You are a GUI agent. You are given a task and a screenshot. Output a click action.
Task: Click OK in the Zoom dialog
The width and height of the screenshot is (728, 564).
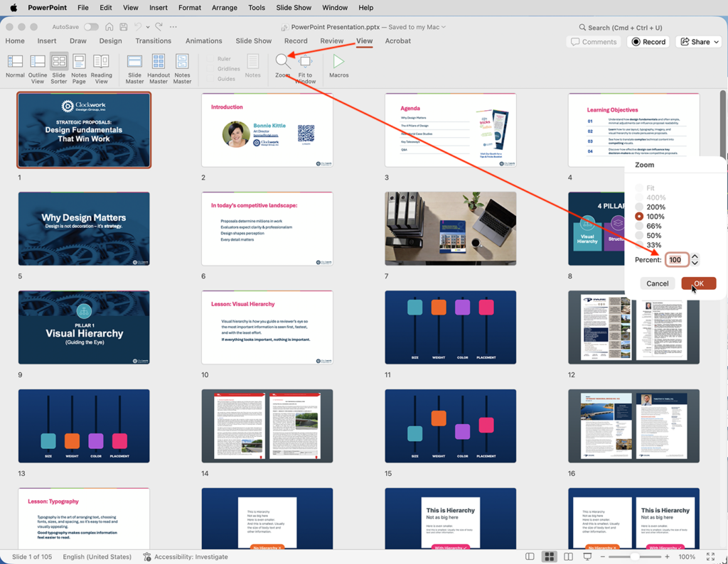tap(699, 283)
